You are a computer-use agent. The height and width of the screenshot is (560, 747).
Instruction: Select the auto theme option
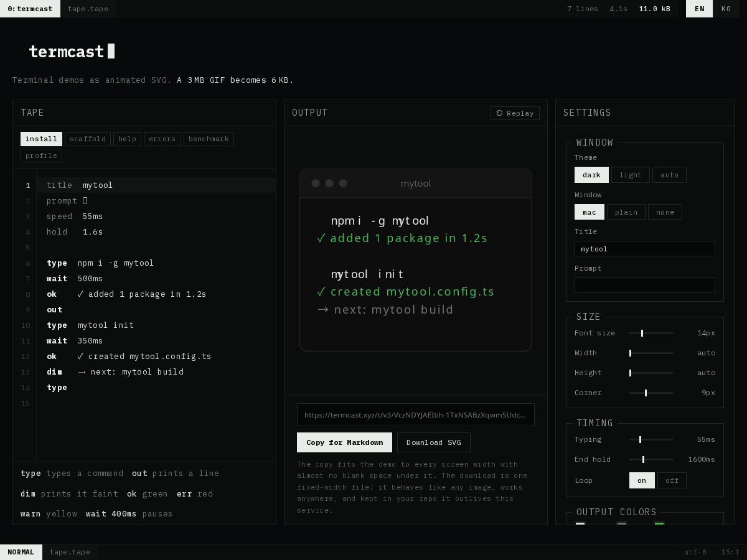point(669,175)
